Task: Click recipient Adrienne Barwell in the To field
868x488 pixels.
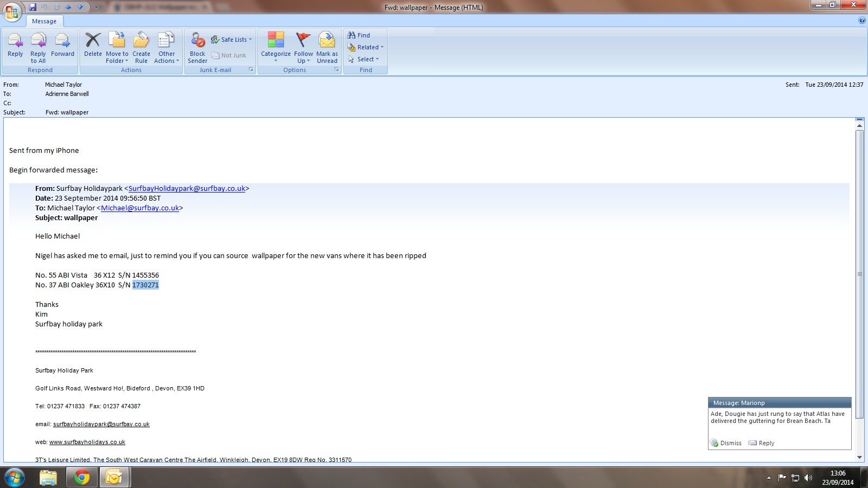Action: click(67, 94)
